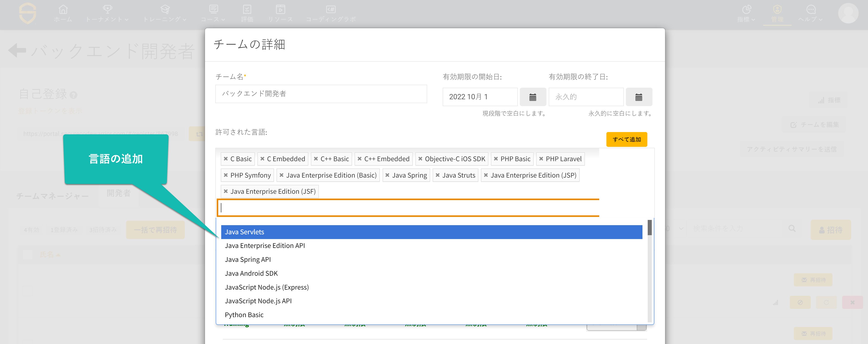The height and width of the screenshot is (344, 868).
Task: Click the すべて追加 button
Action: (x=626, y=139)
